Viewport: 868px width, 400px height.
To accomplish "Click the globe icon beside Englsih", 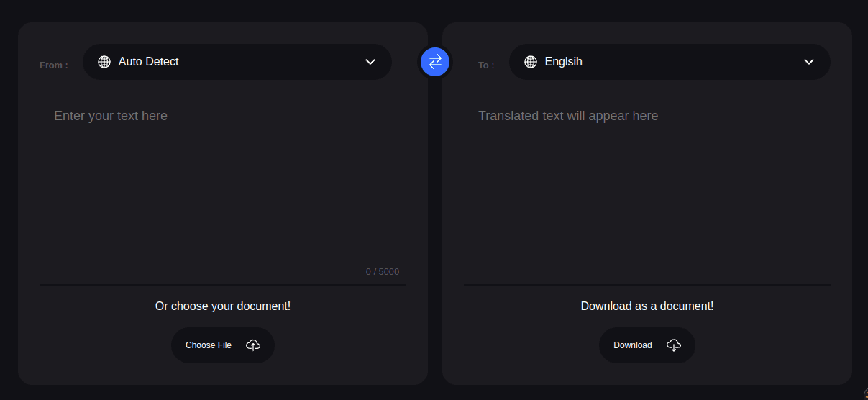I will click(x=531, y=62).
